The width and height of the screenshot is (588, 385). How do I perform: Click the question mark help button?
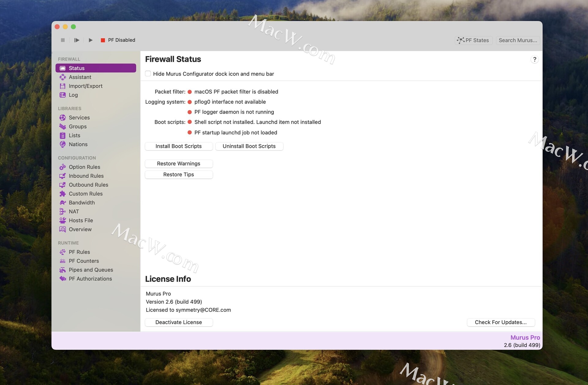534,59
